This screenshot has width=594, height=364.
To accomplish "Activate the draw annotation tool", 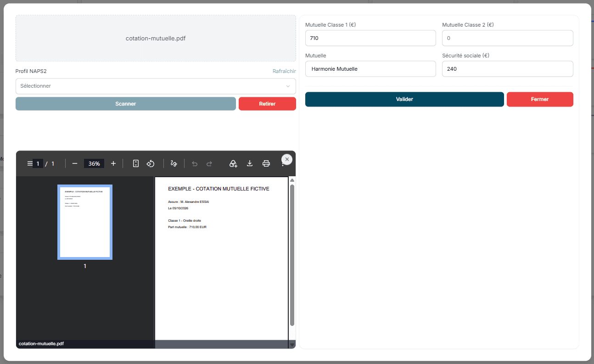I will click(174, 163).
